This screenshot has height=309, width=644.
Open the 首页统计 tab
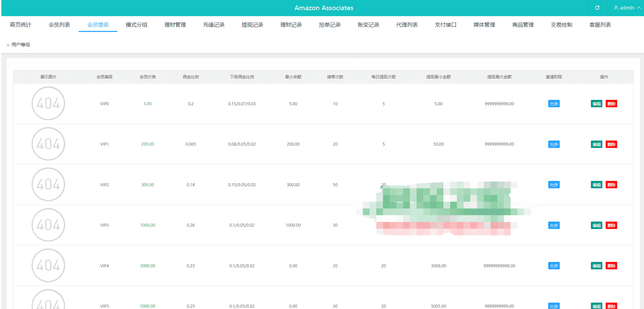coord(20,25)
